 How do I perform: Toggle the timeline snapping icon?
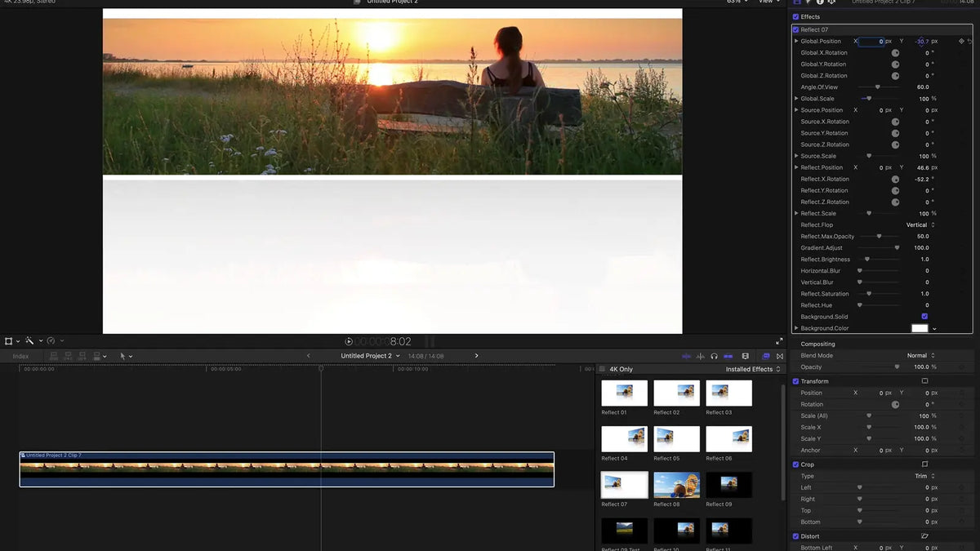728,356
